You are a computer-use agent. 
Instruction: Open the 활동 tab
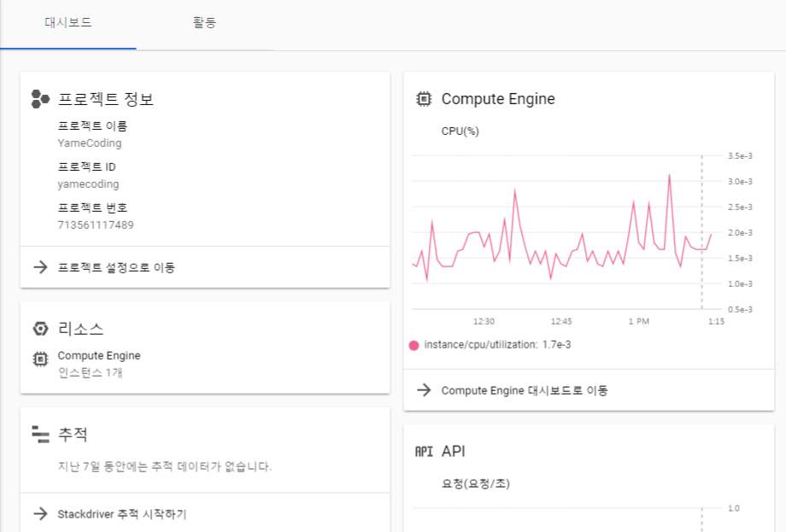(205, 23)
